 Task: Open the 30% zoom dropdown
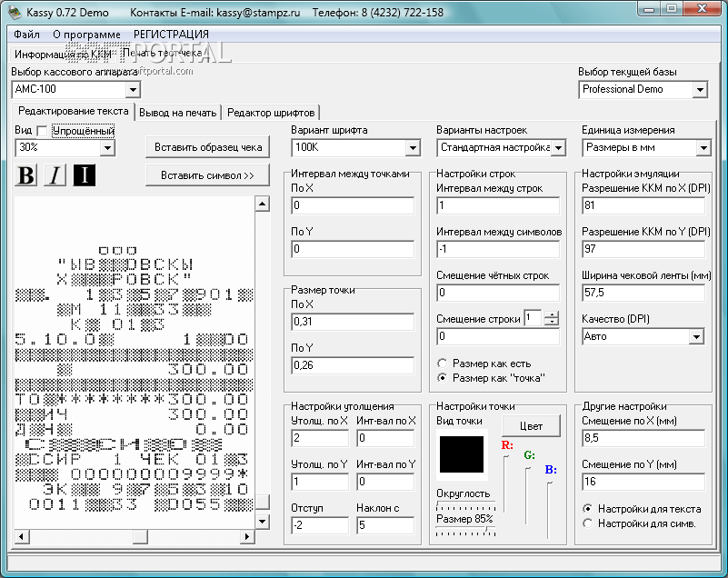click(108, 148)
